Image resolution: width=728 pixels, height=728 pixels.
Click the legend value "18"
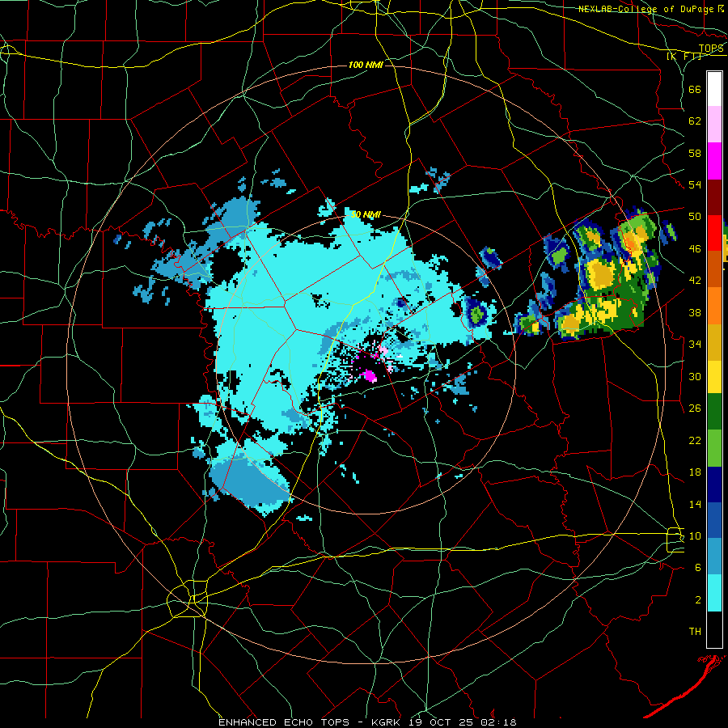pyautogui.click(x=695, y=472)
